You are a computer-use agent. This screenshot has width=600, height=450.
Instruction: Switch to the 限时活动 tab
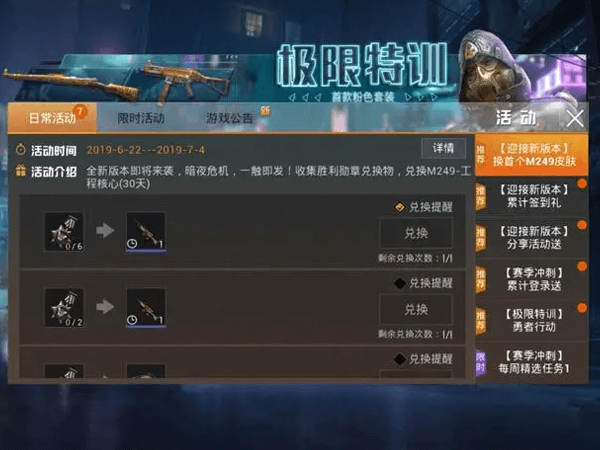click(x=141, y=118)
